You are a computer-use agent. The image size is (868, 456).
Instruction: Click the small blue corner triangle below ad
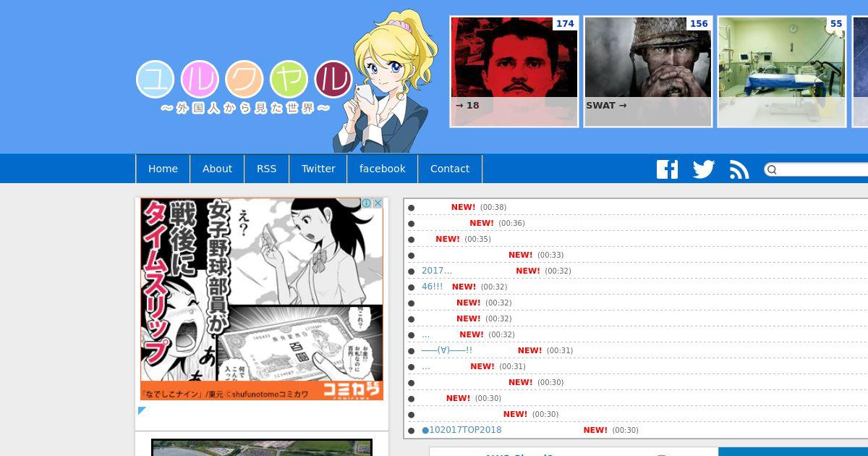coord(142,410)
